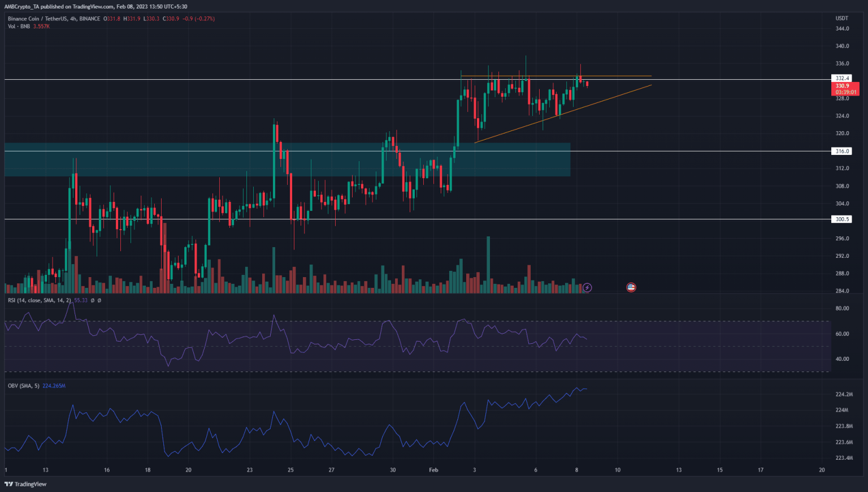Open the RSI (14, close, SMA) indicator legend
The image size is (868, 492).
[39, 300]
